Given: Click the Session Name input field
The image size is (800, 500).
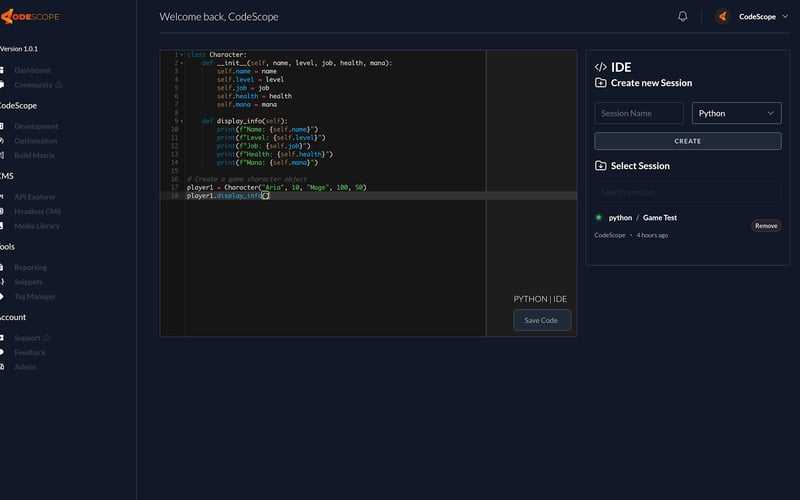Looking at the screenshot, I should pos(639,113).
